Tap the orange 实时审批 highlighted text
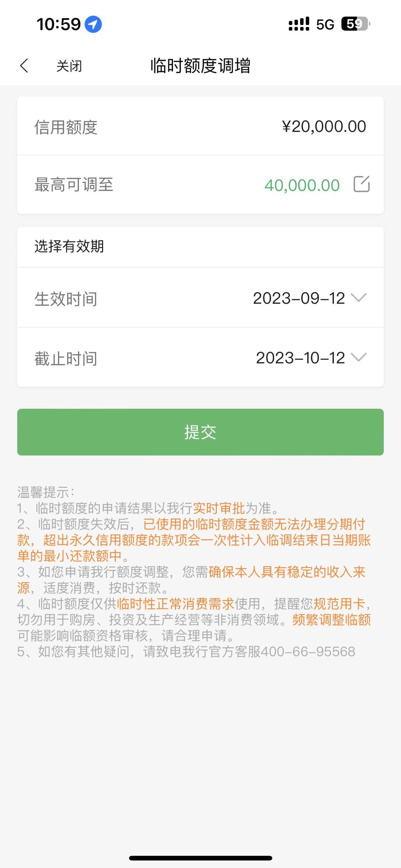 219,508
